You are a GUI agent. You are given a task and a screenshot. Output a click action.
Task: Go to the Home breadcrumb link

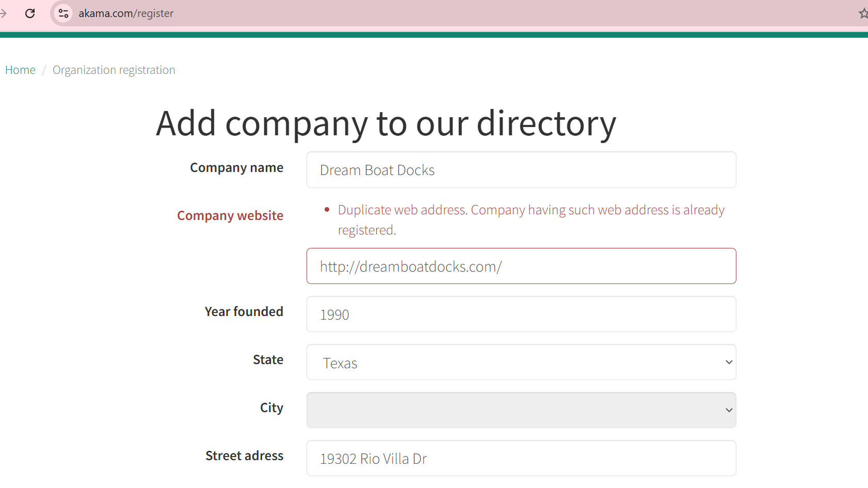click(x=20, y=70)
